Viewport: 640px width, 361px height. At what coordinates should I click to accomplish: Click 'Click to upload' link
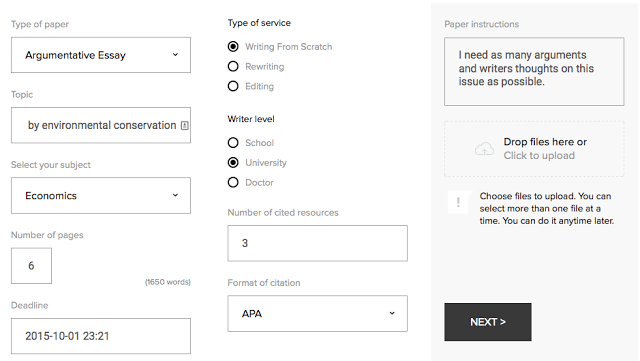[539, 156]
